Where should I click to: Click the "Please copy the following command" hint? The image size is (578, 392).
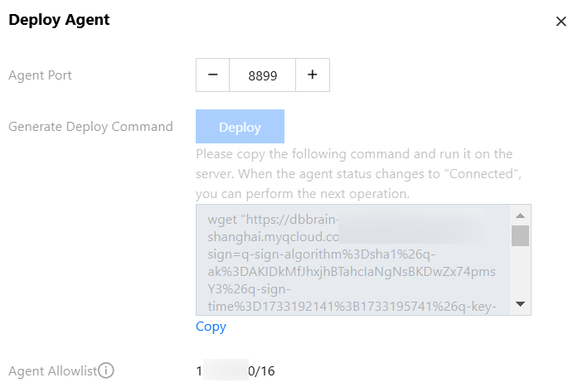pyautogui.click(x=354, y=154)
